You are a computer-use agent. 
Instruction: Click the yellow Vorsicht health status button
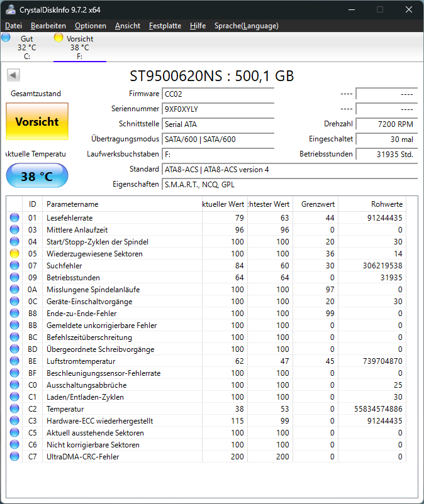pyautogui.click(x=37, y=121)
